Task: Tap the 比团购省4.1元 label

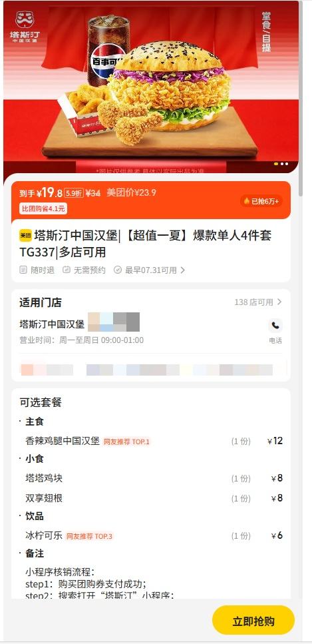Action: (x=43, y=208)
